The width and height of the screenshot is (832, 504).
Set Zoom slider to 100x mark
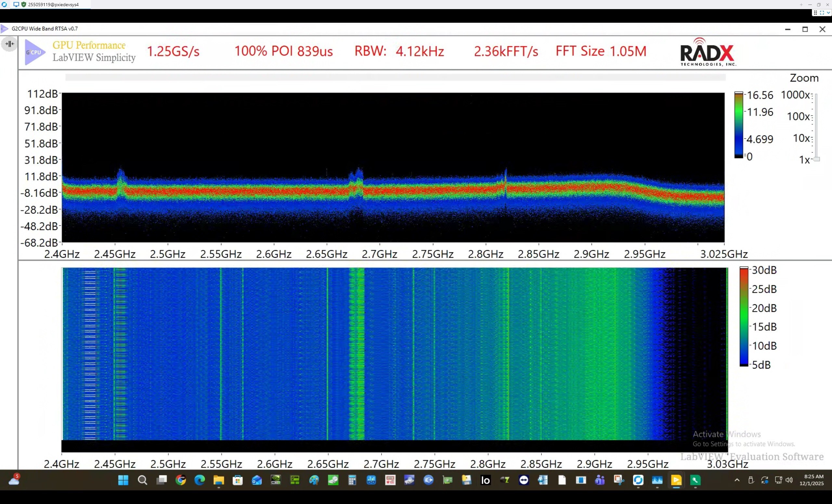[816, 116]
